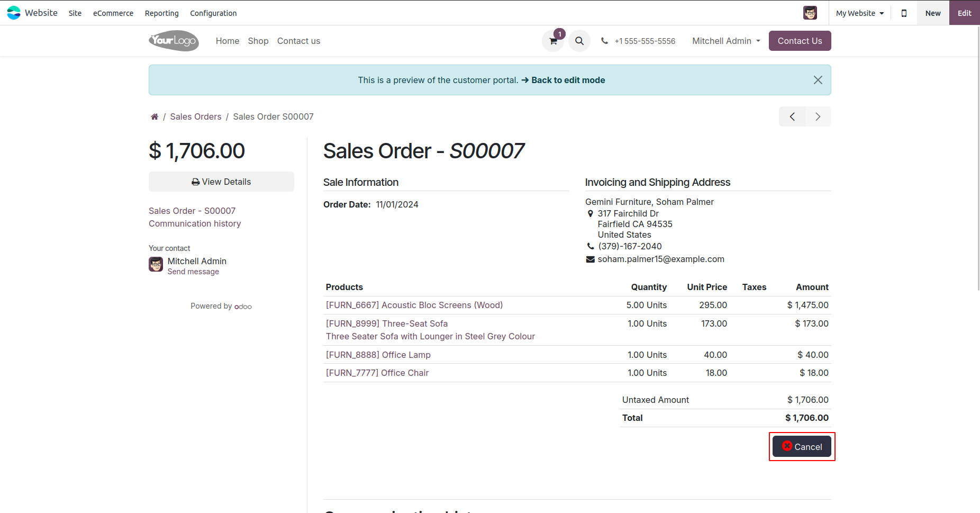Image resolution: width=980 pixels, height=513 pixels.
Task: Open Sales Orders breadcrumb link
Action: coord(196,116)
